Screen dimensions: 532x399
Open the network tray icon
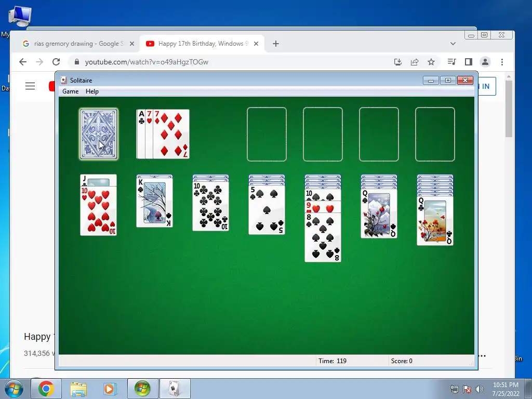pyautogui.click(x=454, y=389)
